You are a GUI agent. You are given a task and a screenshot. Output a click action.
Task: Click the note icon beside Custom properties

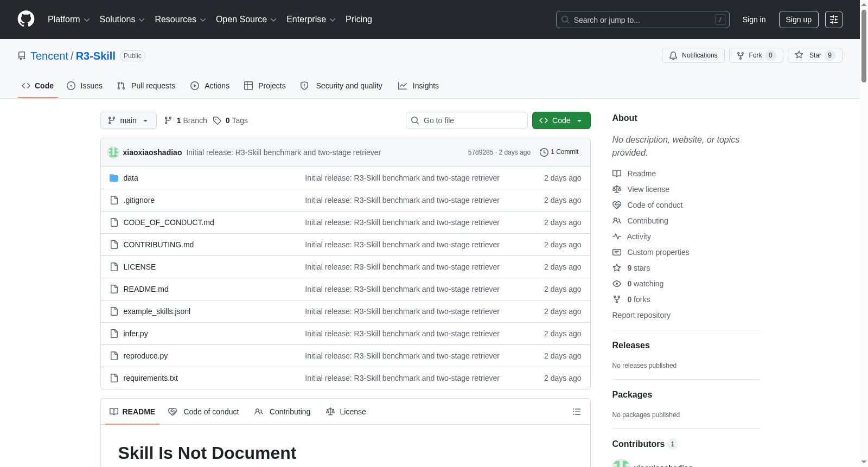617,252
